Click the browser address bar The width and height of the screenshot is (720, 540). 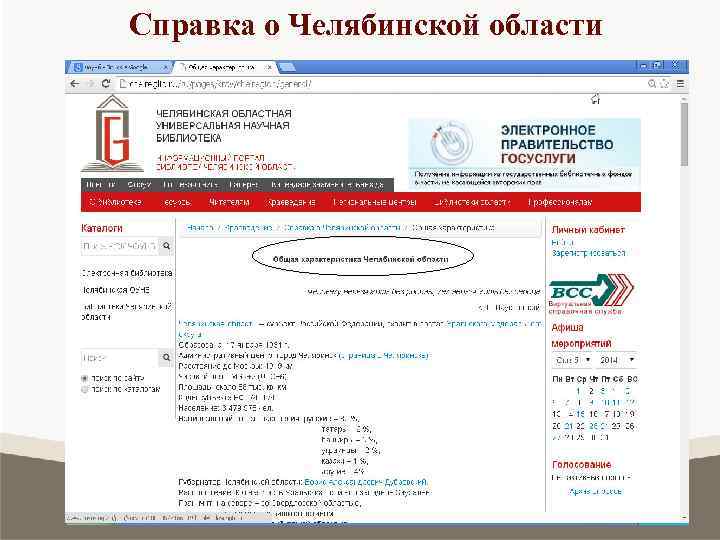pyautogui.click(x=381, y=84)
